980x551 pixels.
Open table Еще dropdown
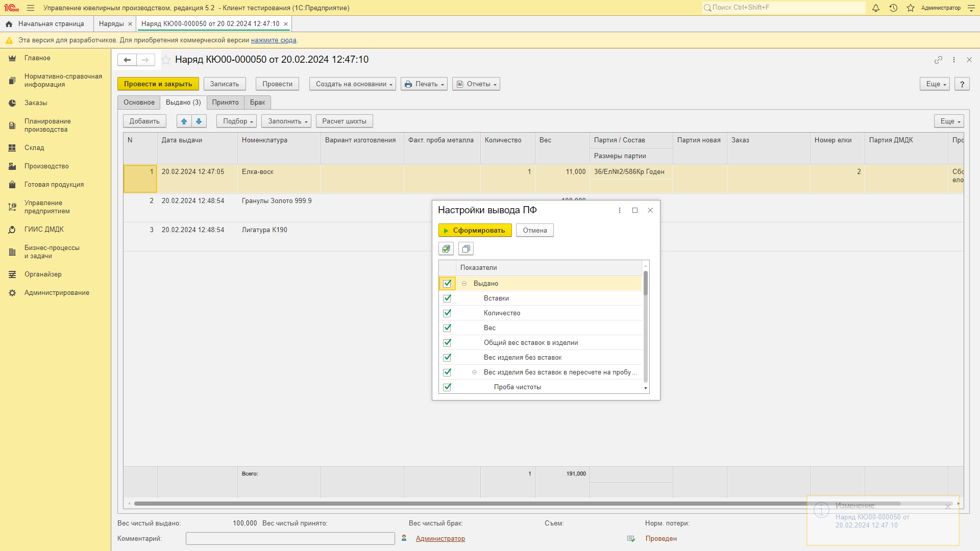tap(949, 121)
